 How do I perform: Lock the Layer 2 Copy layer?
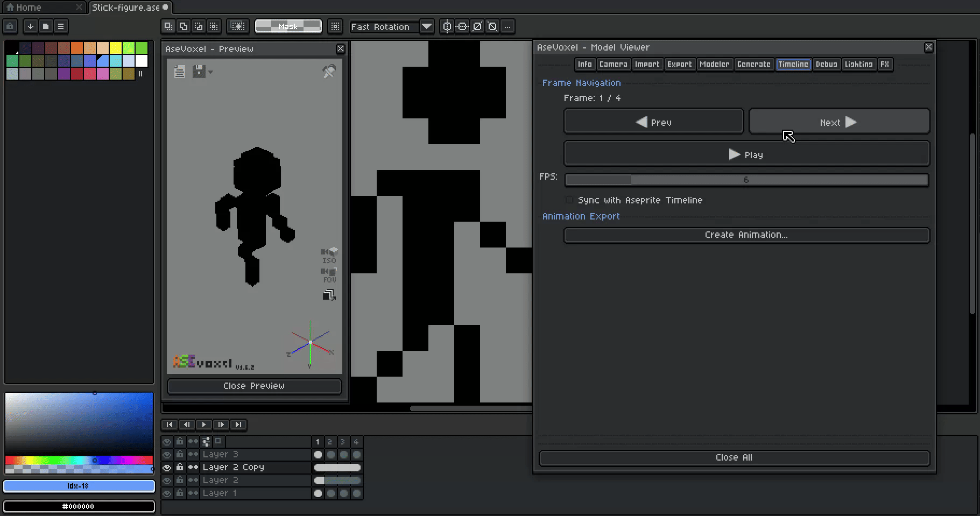180,467
